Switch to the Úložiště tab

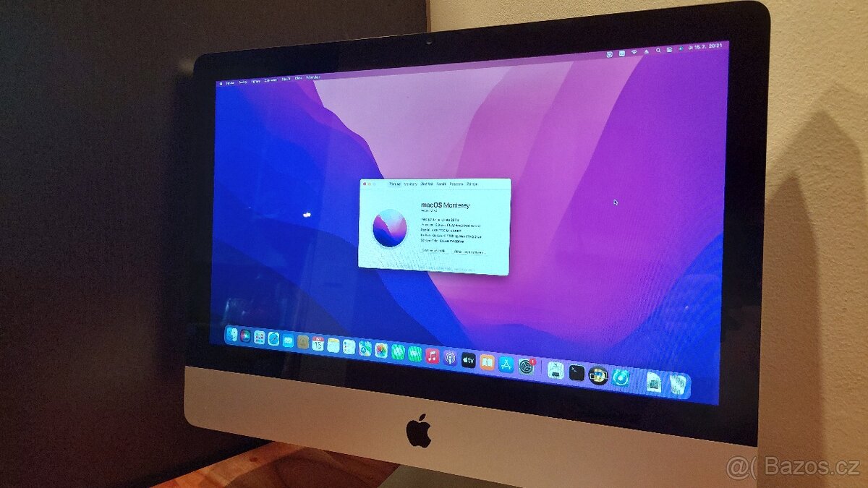tap(427, 184)
